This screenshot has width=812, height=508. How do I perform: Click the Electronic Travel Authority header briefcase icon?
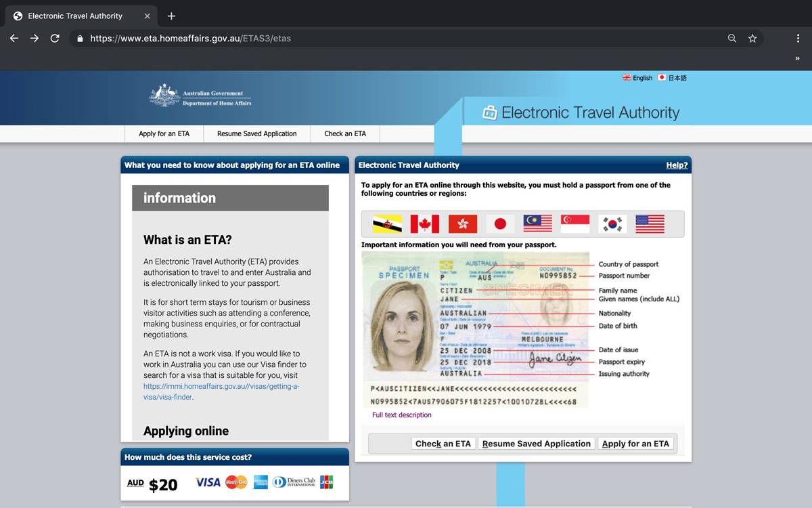click(x=489, y=112)
